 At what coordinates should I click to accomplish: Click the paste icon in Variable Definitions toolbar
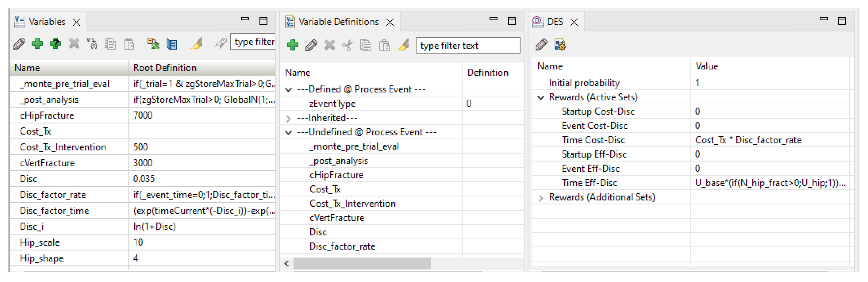click(384, 45)
